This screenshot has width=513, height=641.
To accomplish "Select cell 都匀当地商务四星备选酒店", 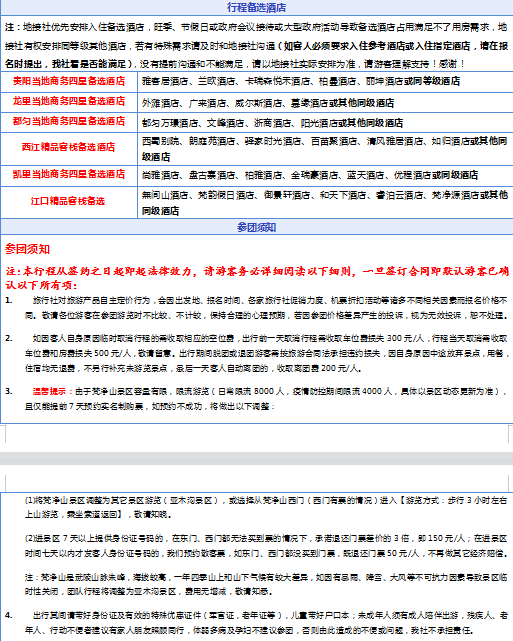I will 69,121.
